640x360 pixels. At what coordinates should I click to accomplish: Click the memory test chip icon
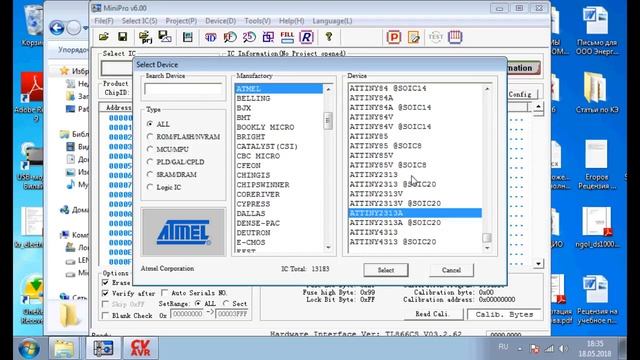(455, 38)
